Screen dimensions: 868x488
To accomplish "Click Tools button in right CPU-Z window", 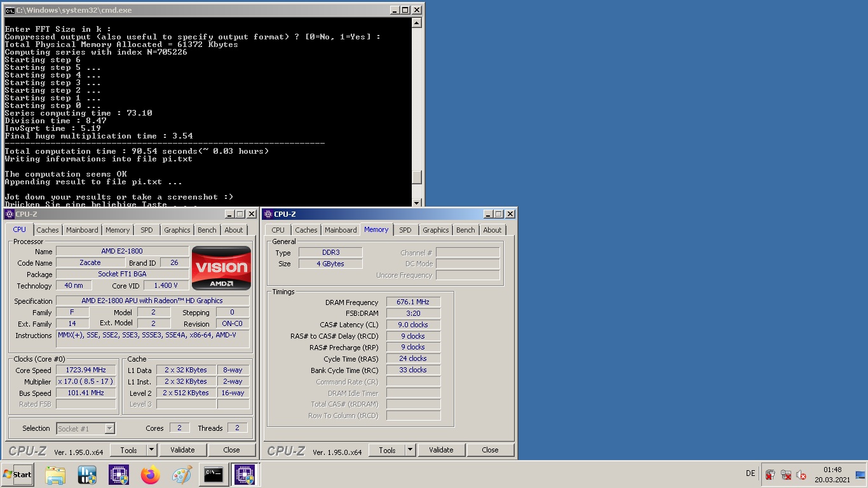I will pos(387,450).
